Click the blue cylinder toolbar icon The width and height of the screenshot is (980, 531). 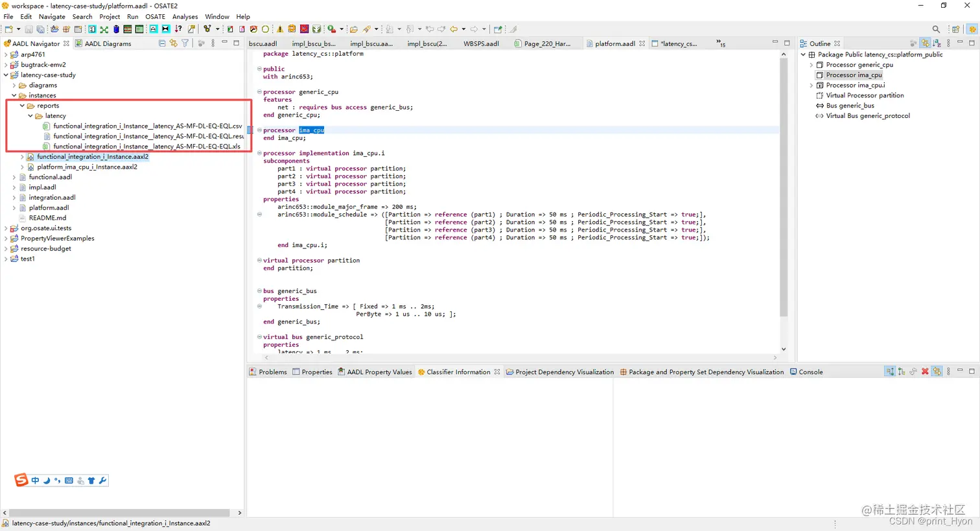click(x=116, y=29)
